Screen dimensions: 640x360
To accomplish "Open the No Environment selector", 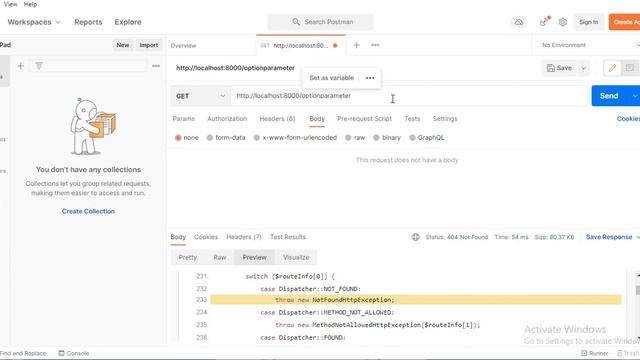I will [589, 45].
